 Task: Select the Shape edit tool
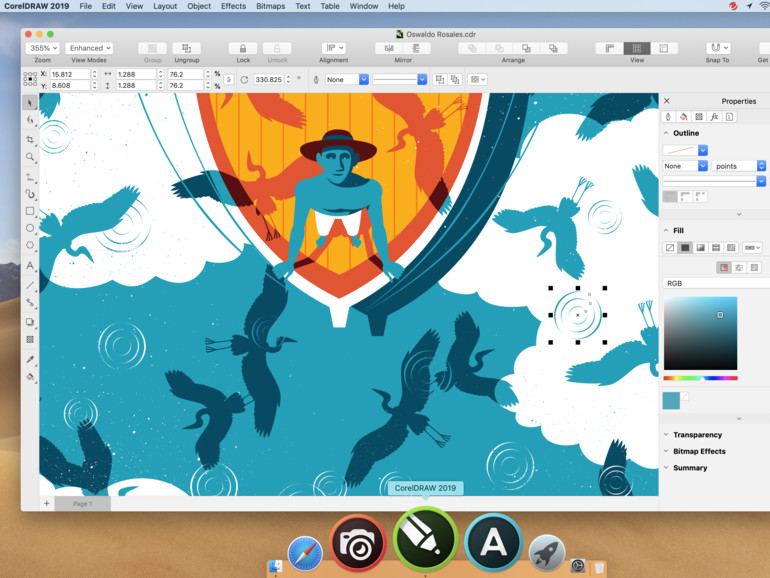(x=30, y=120)
